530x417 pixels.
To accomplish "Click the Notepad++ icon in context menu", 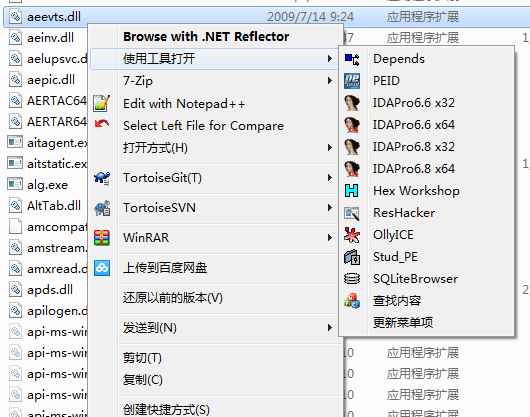I will tap(102, 103).
